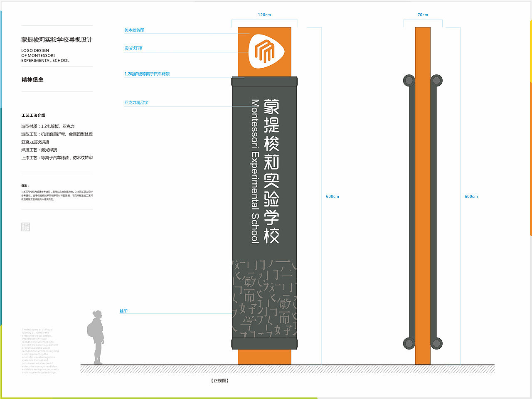The image size is (532, 399).
Task: Click the faux QR-code stamp icon
Action: [25, 227]
